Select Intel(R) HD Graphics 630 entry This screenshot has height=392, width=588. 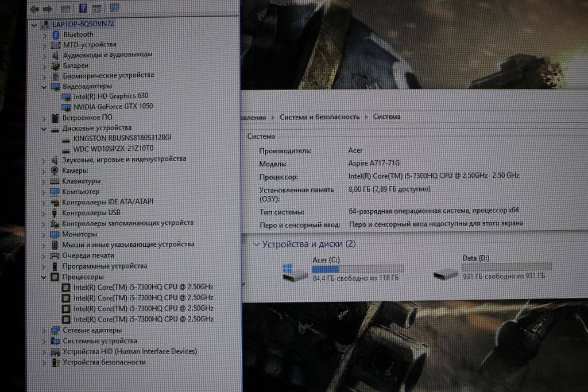tap(110, 96)
